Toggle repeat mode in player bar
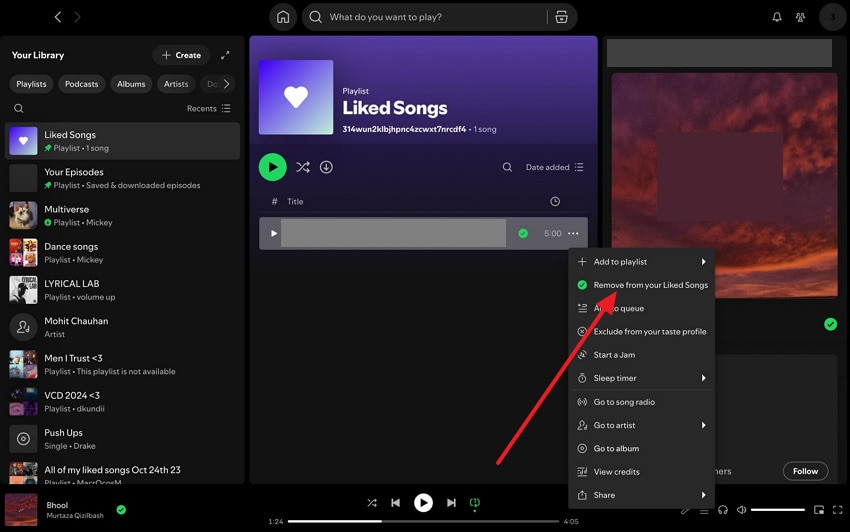 point(475,503)
